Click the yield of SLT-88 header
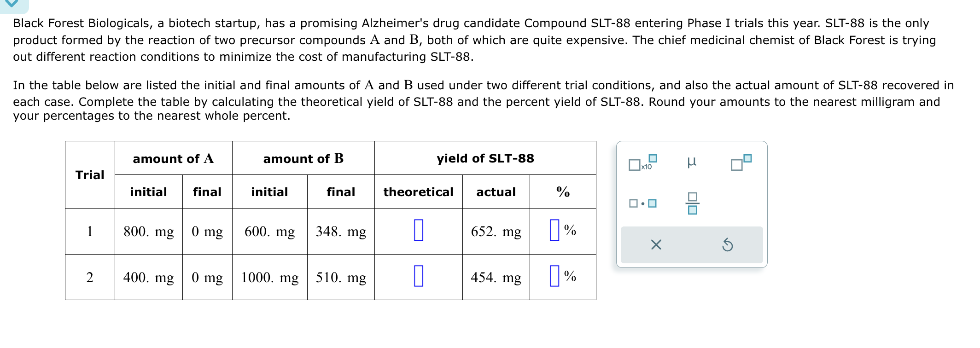Screen dimensions: 980x348 pyautogui.click(x=485, y=158)
